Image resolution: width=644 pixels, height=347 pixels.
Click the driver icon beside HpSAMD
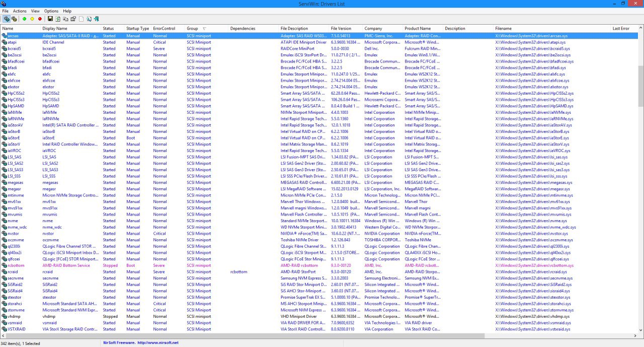(x=5, y=106)
